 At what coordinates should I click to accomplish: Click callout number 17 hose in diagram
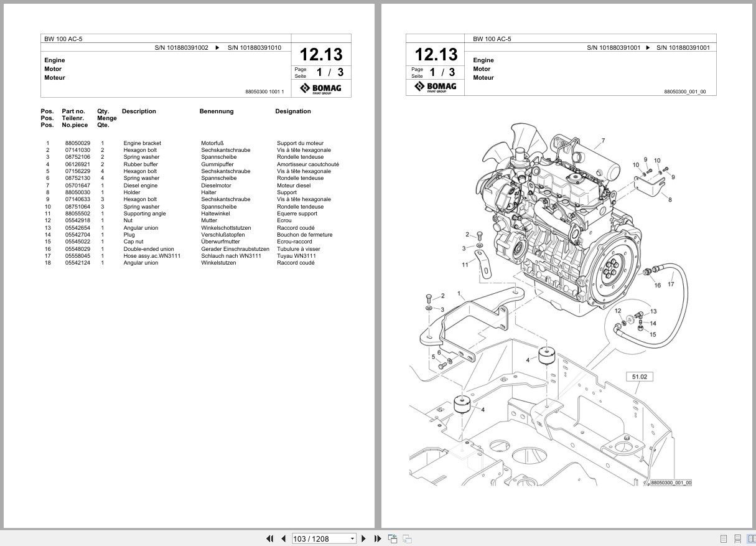pyautogui.click(x=671, y=285)
